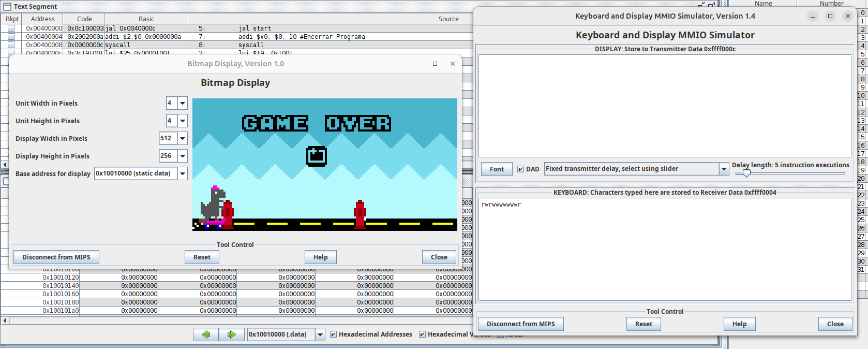Viewport: 868px width, 349px height.
Task: Click Bitmap Display Disconnect from MIPS button
Action: click(56, 257)
